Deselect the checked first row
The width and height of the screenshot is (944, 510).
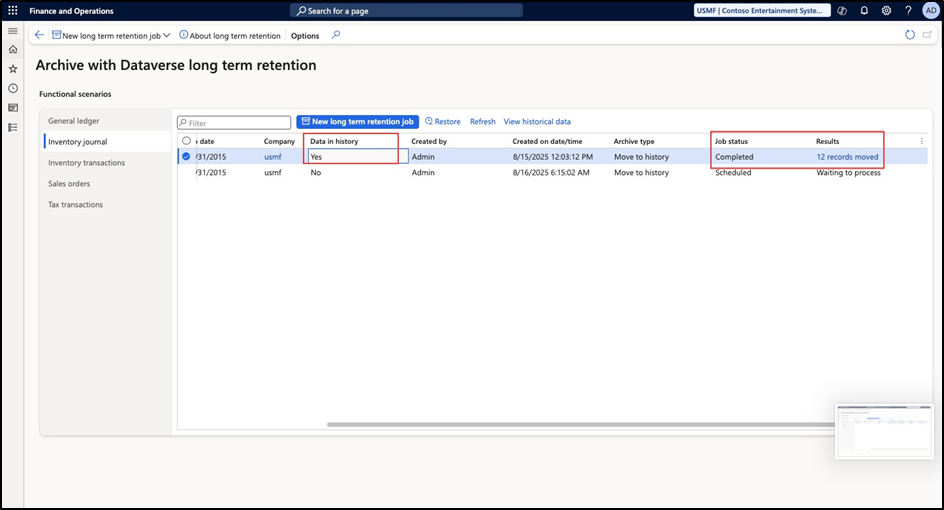(186, 157)
